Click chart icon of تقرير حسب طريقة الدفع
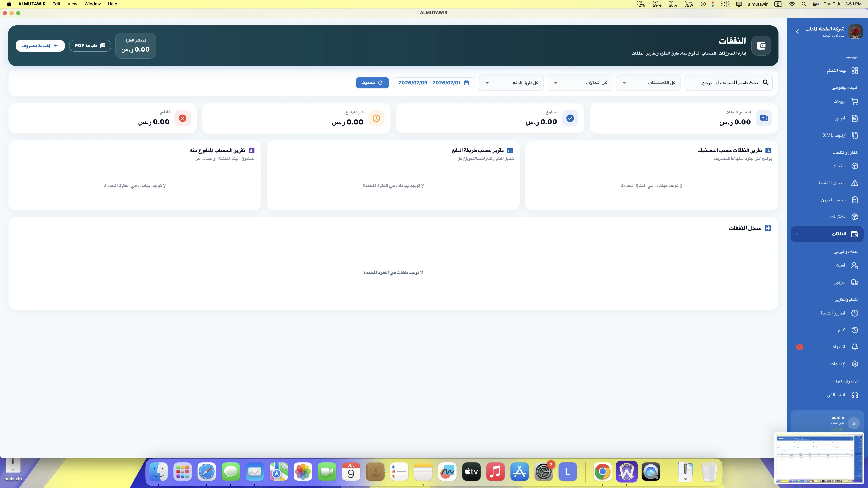This screenshot has width=868, height=488. [510, 150]
